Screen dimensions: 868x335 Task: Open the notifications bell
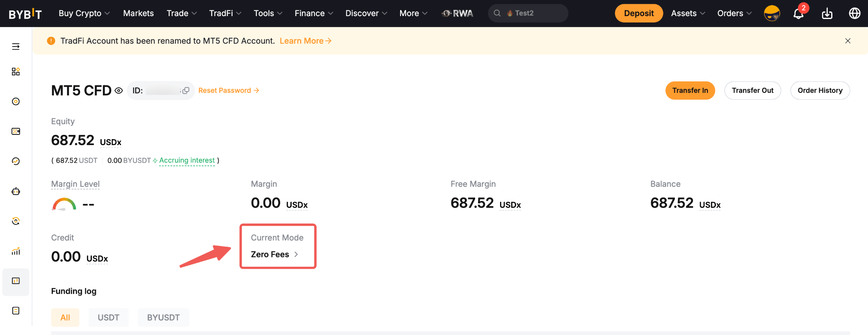pyautogui.click(x=799, y=13)
